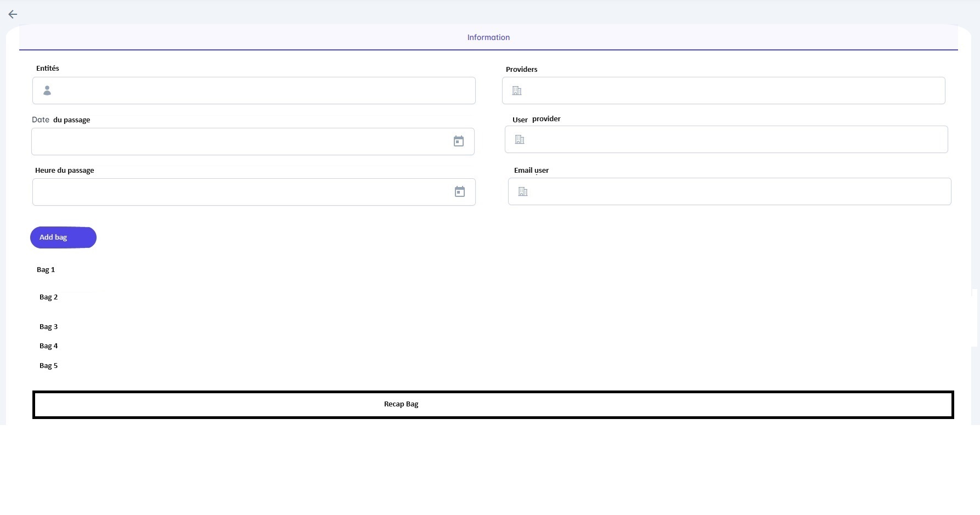
Task: Click the building icon in User provider field
Action: (520, 140)
